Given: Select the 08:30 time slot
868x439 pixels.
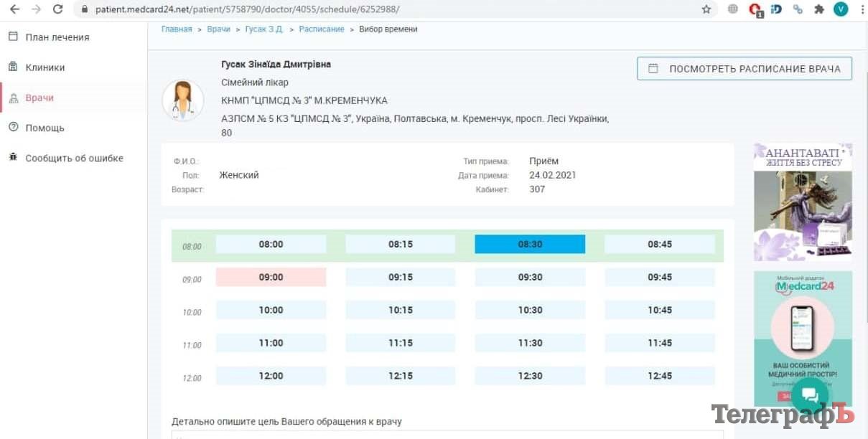Looking at the screenshot, I should [530, 245].
